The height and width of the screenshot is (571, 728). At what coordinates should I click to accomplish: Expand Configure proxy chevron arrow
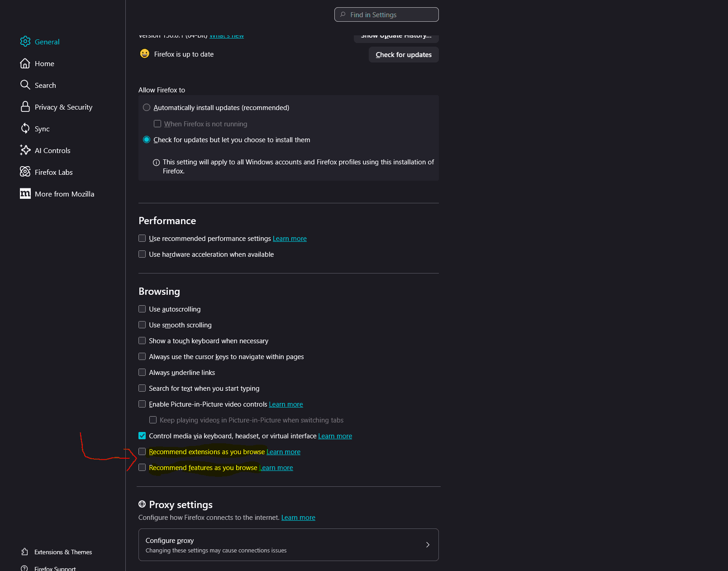click(x=428, y=545)
